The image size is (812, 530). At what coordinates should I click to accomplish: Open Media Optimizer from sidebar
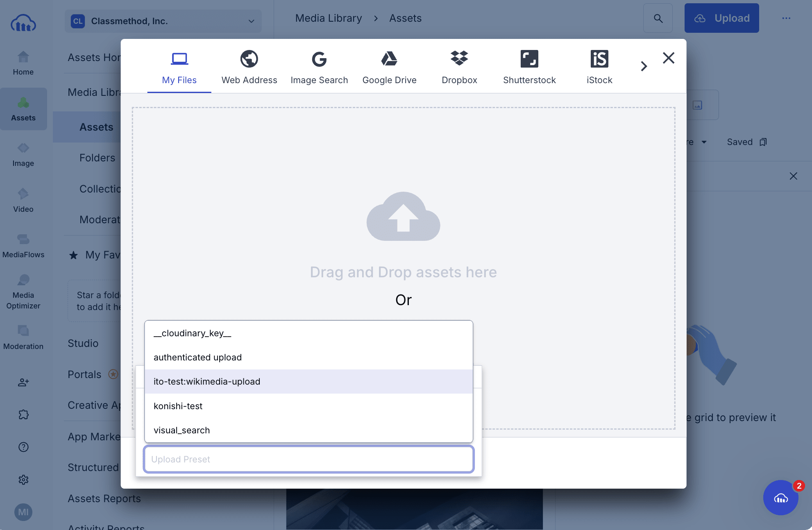pyautogui.click(x=23, y=292)
